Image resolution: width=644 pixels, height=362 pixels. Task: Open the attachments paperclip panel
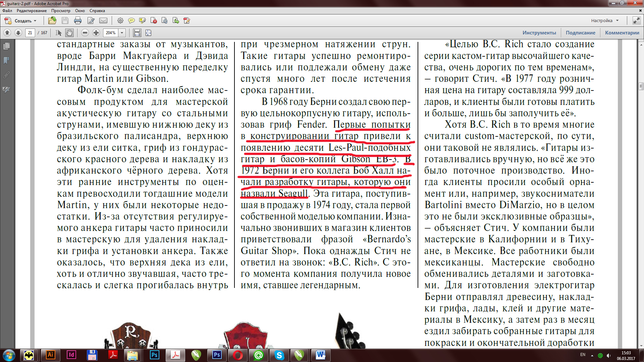tap(6, 75)
